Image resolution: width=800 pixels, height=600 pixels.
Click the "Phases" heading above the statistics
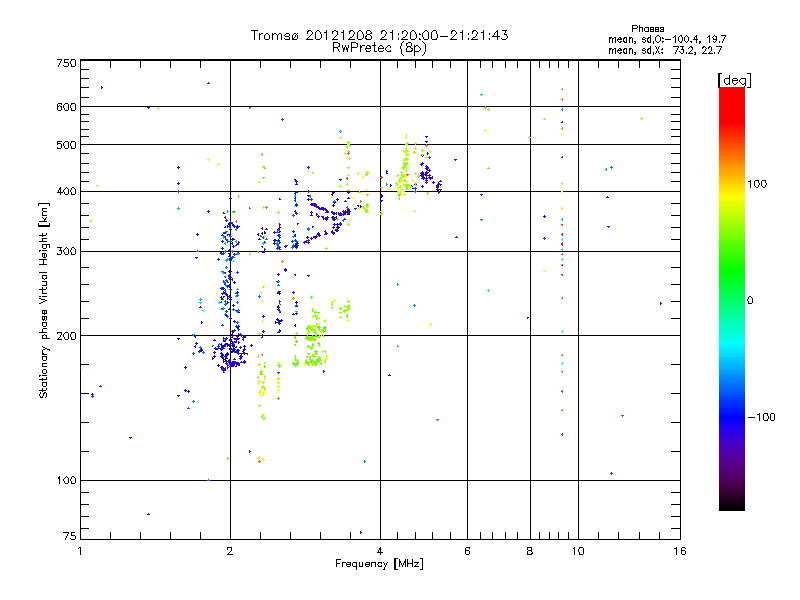tap(647, 29)
